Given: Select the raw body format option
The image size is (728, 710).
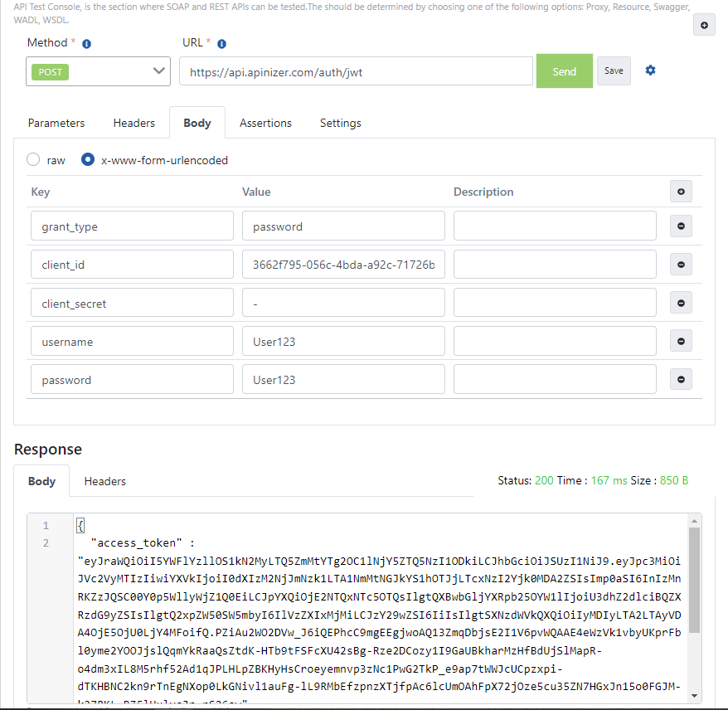Looking at the screenshot, I should [x=32, y=160].
